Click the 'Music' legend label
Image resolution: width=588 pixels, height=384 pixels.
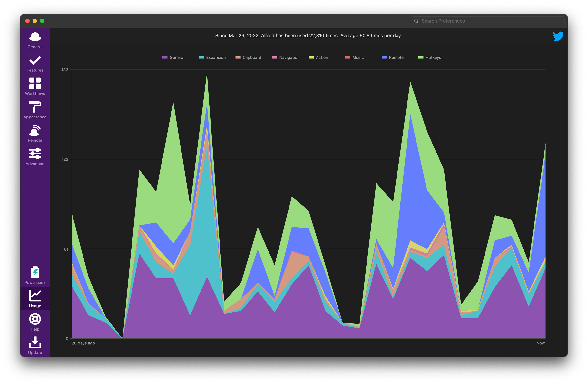[x=358, y=58]
